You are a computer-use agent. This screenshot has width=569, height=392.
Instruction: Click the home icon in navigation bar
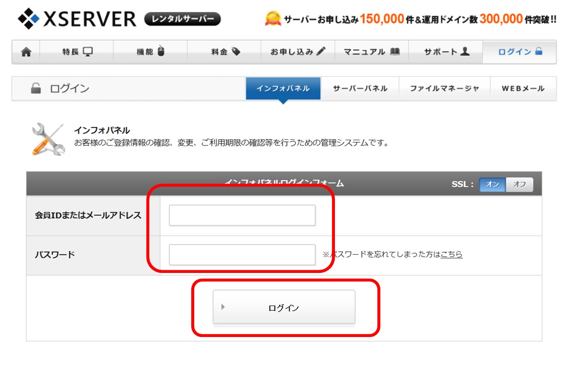(26, 52)
